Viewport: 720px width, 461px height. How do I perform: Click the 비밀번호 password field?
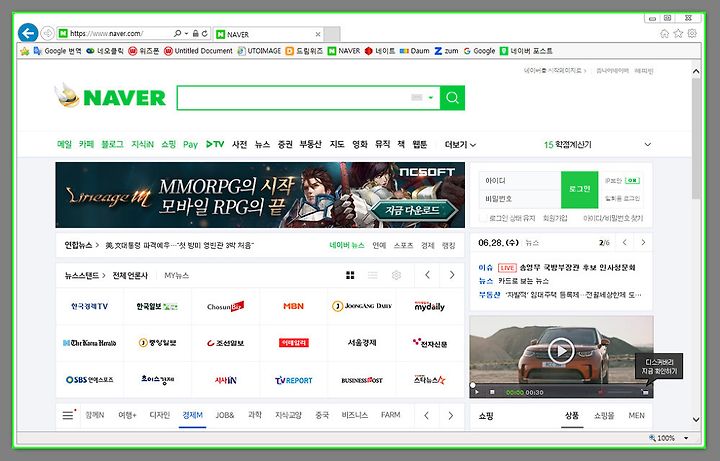(520, 199)
